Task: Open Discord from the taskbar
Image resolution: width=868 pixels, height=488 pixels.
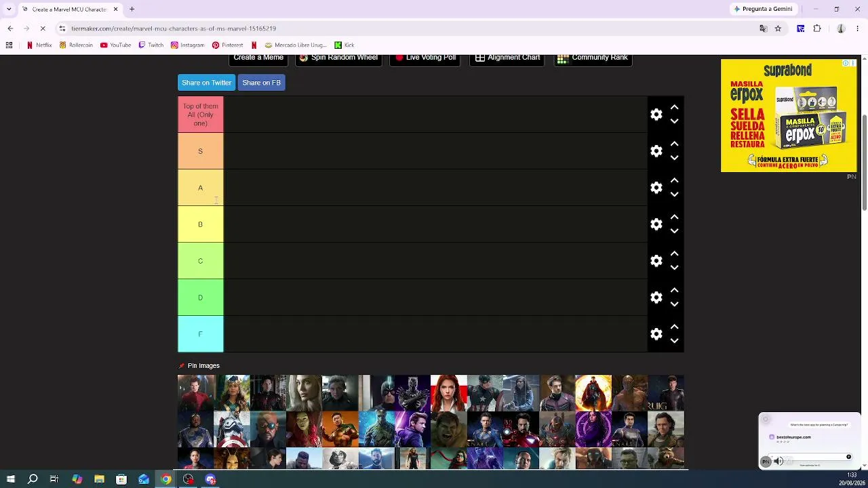Action: point(211,479)
